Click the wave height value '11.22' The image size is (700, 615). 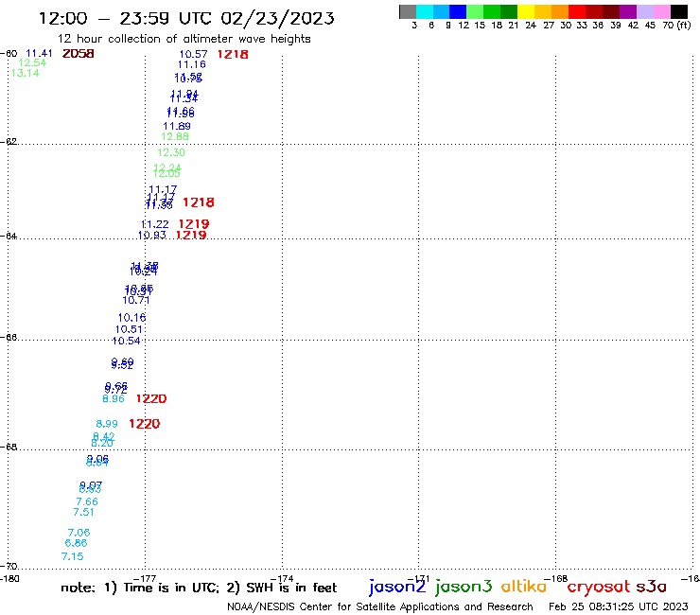[x=155, y=224]
